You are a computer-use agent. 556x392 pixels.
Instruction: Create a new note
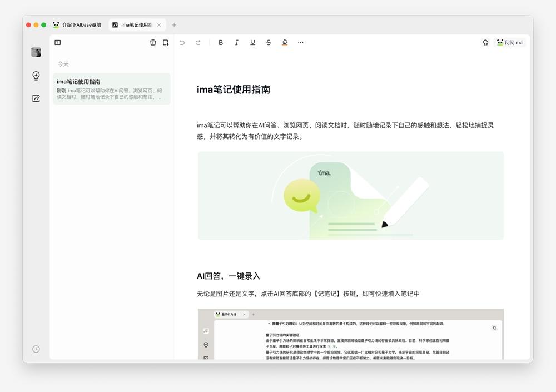(166, 42)
